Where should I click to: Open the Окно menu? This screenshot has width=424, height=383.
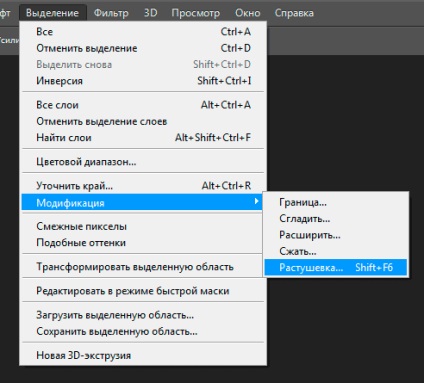(247, 13)
